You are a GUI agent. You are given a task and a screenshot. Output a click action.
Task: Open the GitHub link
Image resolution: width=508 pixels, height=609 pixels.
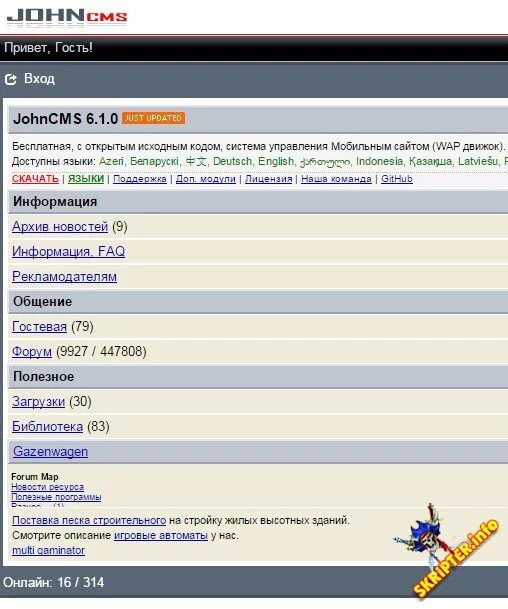point(397,179)
